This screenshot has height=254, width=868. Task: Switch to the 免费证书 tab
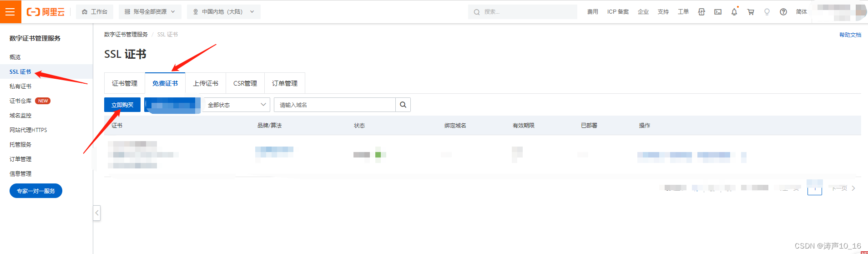165,83
